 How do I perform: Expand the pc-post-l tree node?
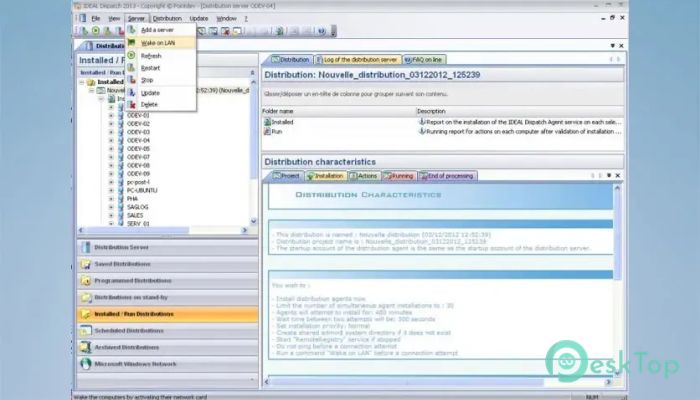click(x=111, y=182)
